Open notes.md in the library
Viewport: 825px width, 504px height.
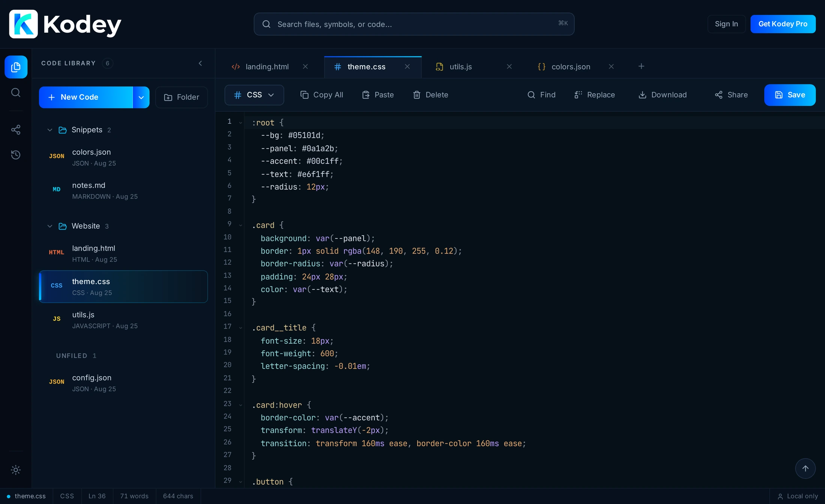click(123, 190)
